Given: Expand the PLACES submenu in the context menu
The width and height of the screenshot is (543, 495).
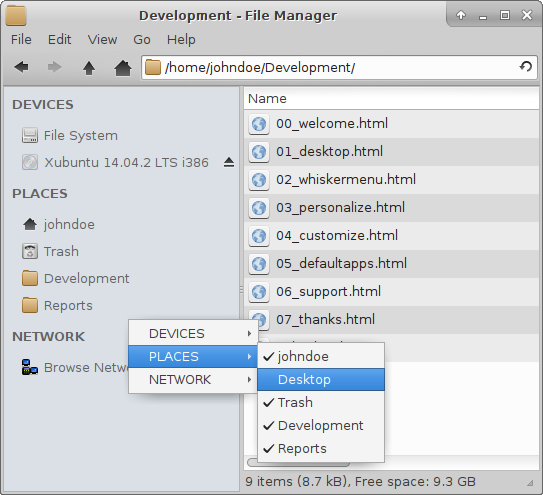Looking at the screenshot, I should click(193, 356).
